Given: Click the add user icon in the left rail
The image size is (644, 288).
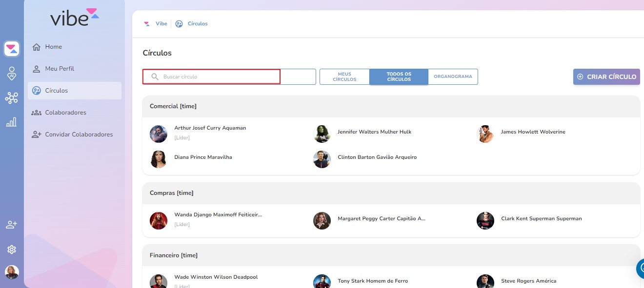Looking at the screenshot, I should pyautogui.click(x=12, y=225).
